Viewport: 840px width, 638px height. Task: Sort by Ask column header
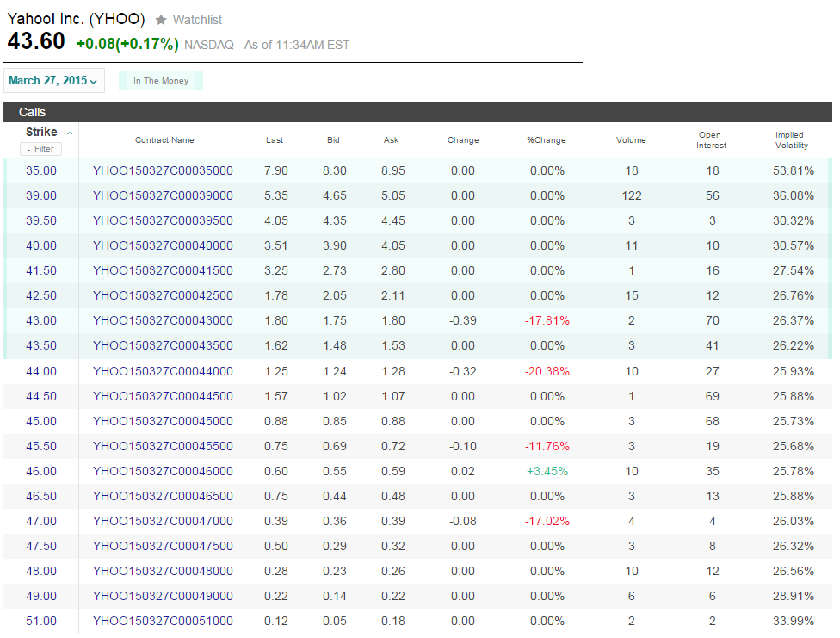391,140
